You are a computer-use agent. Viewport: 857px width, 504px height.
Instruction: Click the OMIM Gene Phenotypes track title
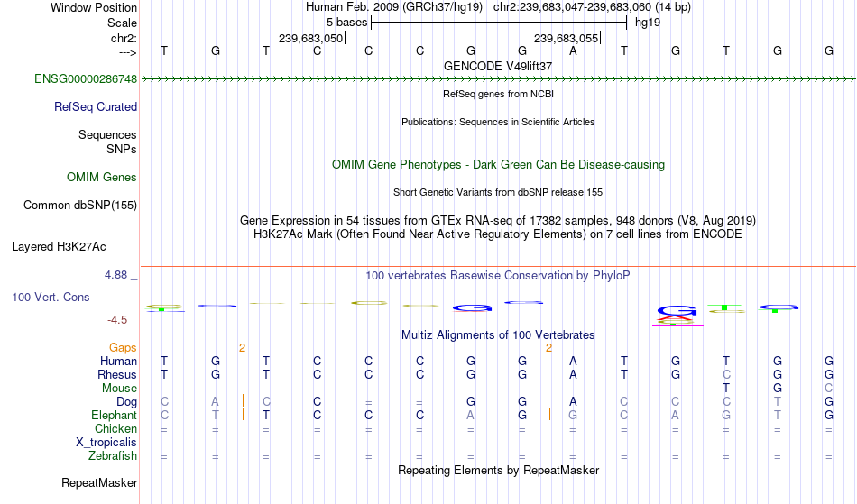(x=499, y=165)
